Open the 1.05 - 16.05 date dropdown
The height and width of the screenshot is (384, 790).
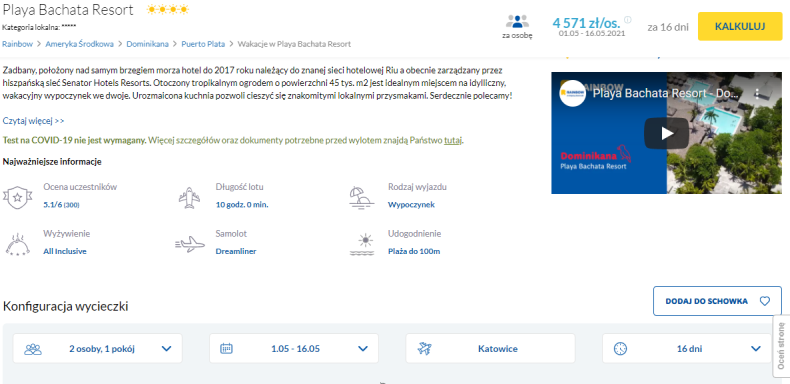point(294,348)
